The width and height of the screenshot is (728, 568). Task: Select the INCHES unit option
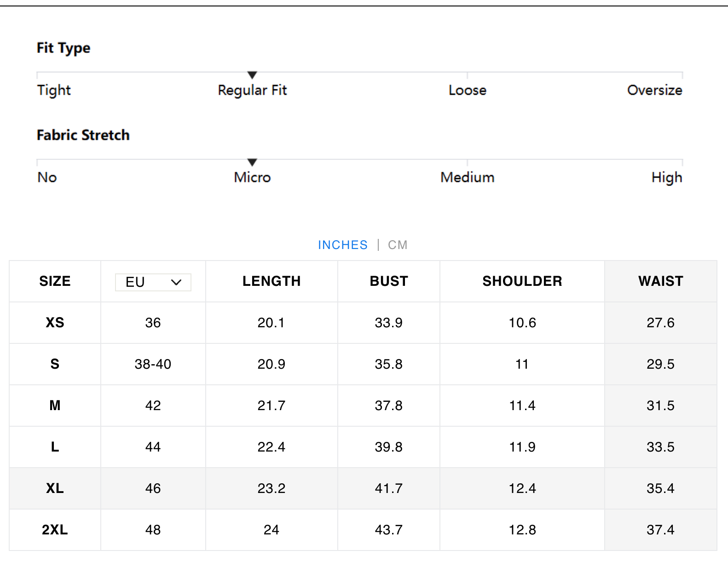pyautogui.click(x=342, y=245)
